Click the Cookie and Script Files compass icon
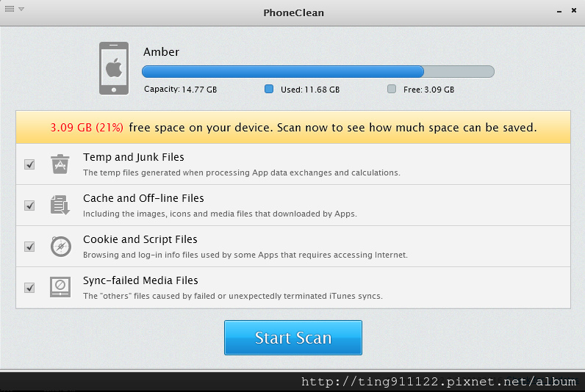 click(61, 247)
